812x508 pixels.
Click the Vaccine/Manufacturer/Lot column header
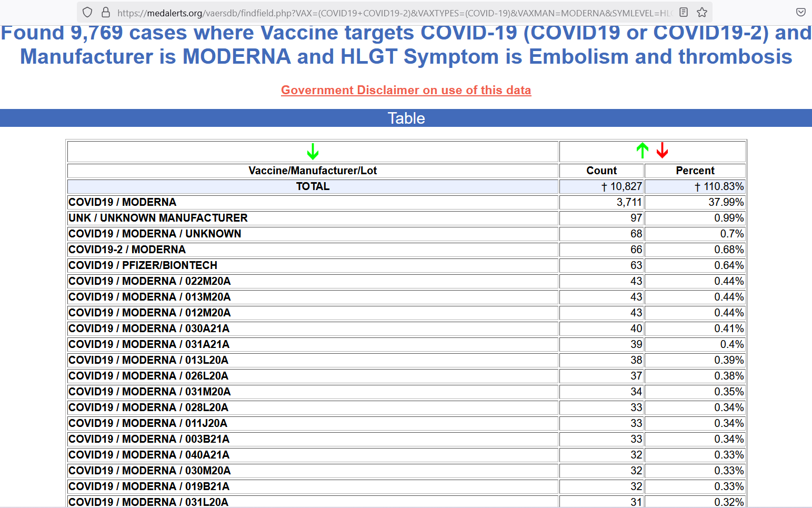[313, 171]
